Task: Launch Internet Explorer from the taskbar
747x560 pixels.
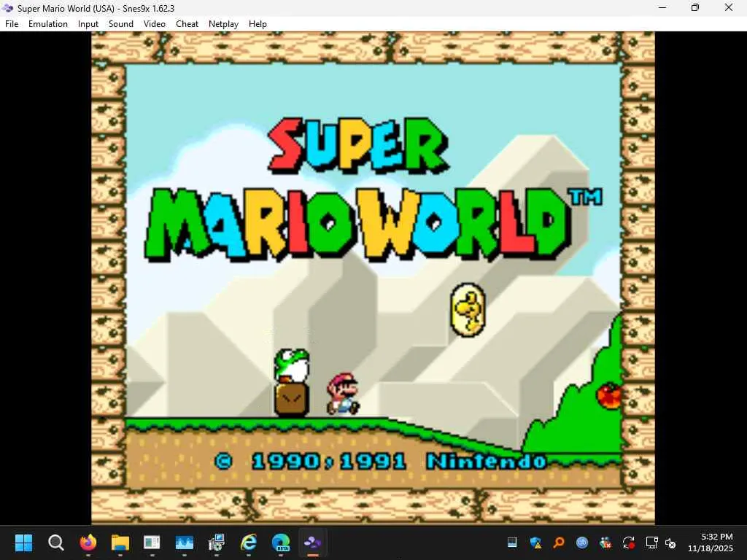Action: (248, 542)
